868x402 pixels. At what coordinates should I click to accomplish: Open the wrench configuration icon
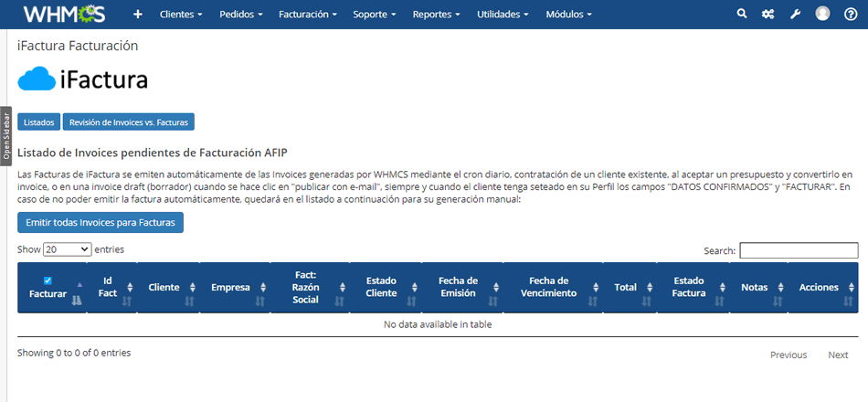[x=795, y=15]
